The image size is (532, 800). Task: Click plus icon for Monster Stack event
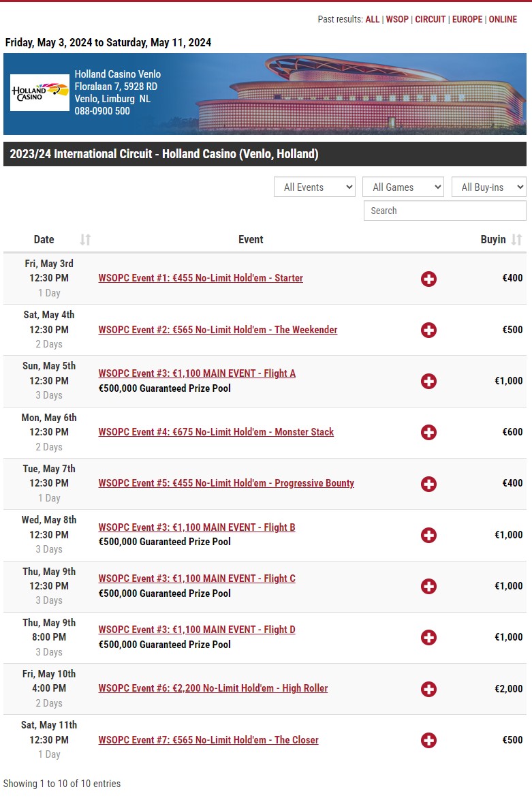[x=428, y=433]
